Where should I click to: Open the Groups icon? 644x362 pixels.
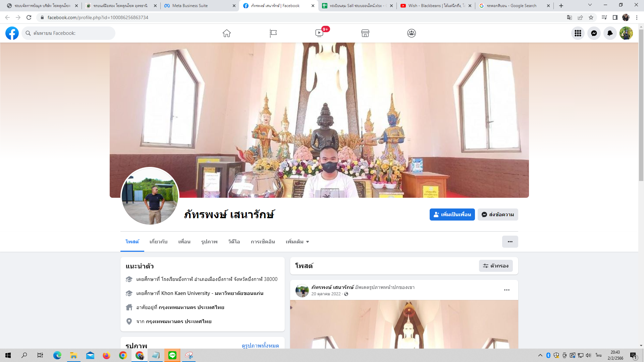412,33
